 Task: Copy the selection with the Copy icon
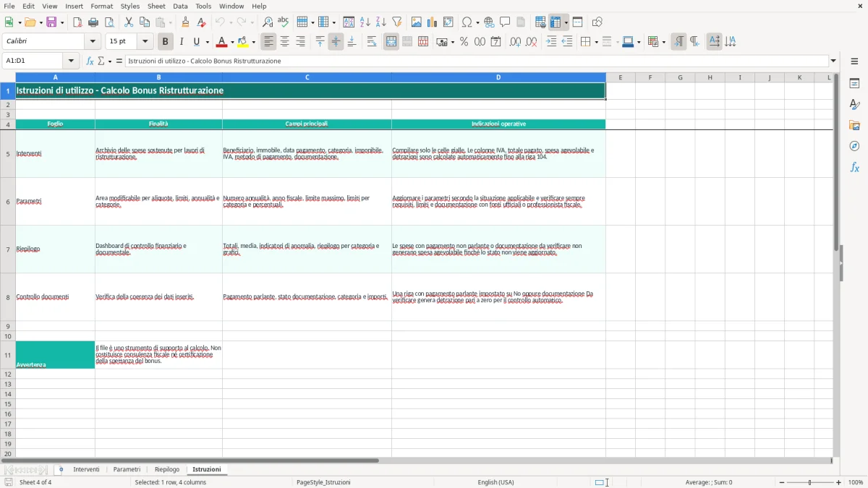click(x=145, y=22)
